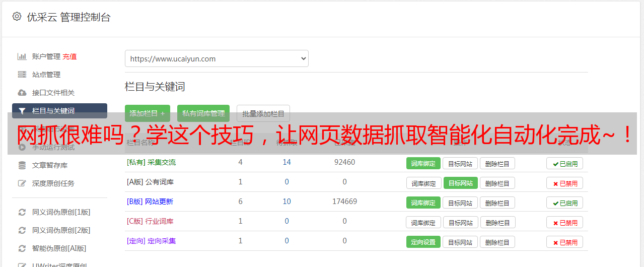This screenshot has height=267, width=644.
Task: Click the gear icon beside 优采云 管理控制台
Action: click(17, 17)
